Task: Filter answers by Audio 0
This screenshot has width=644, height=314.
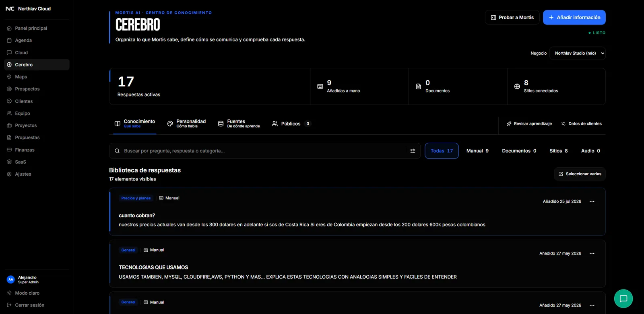Action: click(590, 151)
